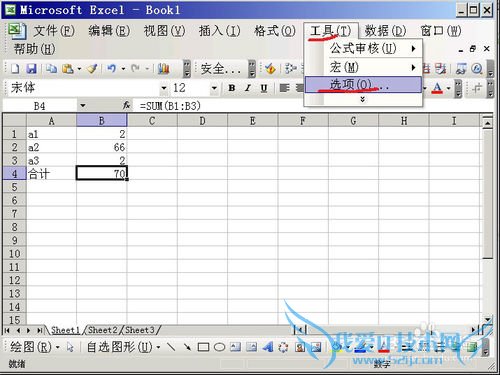
Task: Toggle underline formatting
Action: 264,88
